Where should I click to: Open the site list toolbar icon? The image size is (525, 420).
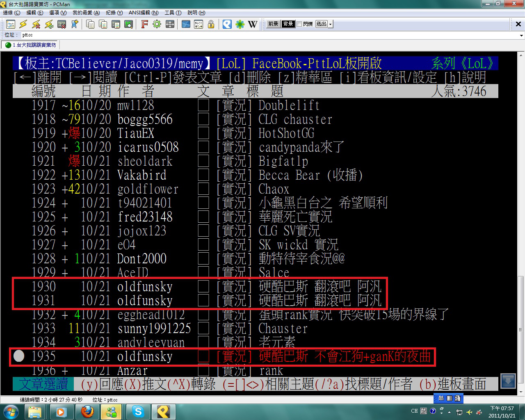click(x=11, y=24)
